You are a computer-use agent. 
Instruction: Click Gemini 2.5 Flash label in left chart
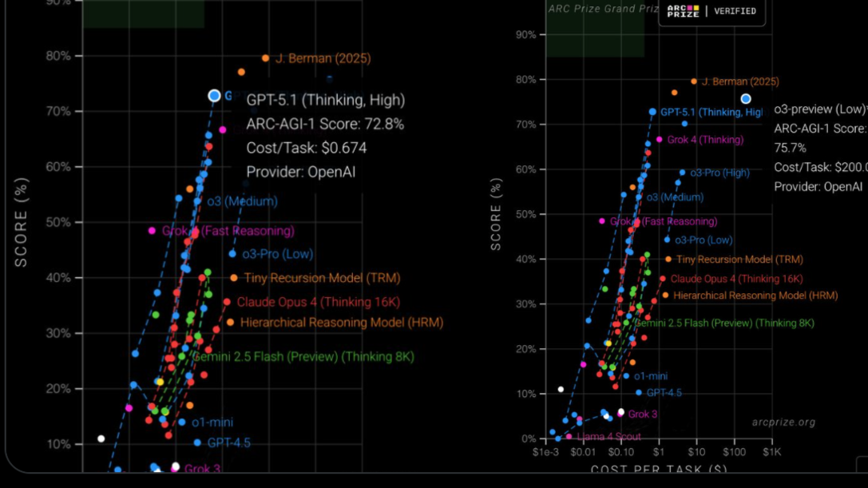point(303,357)
